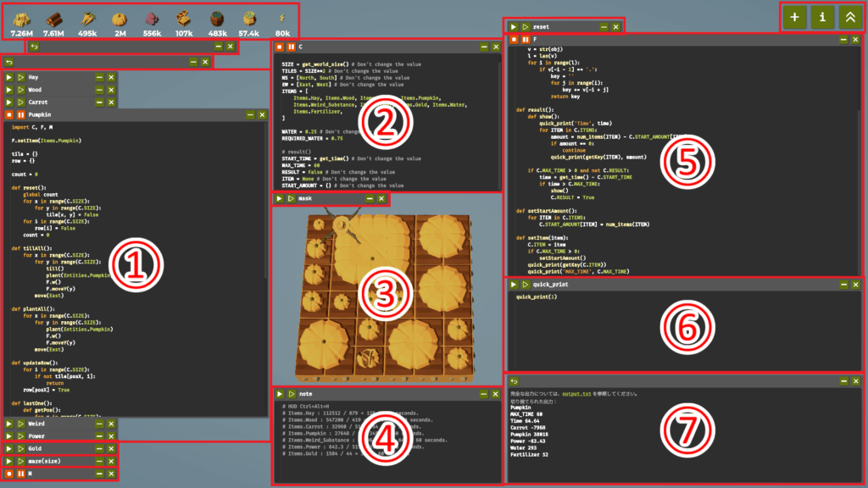Step through the maze(size) script

point(20,461)
